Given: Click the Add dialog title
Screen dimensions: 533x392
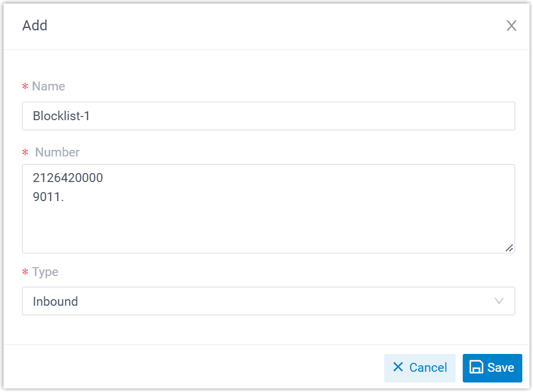Looking at the screenshot, I should pos(35,26).
